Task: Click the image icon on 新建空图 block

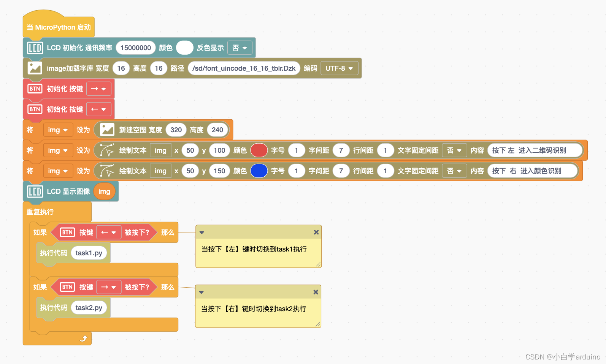Action: coord(107,130)
